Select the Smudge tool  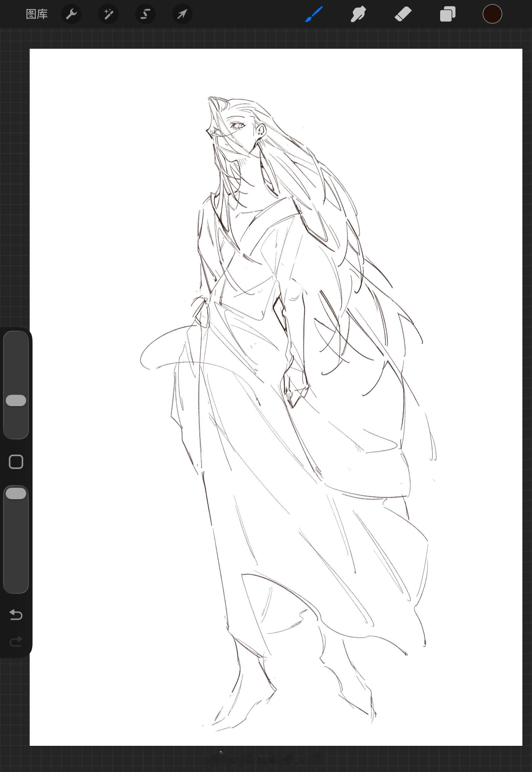(x=358, y=14)
